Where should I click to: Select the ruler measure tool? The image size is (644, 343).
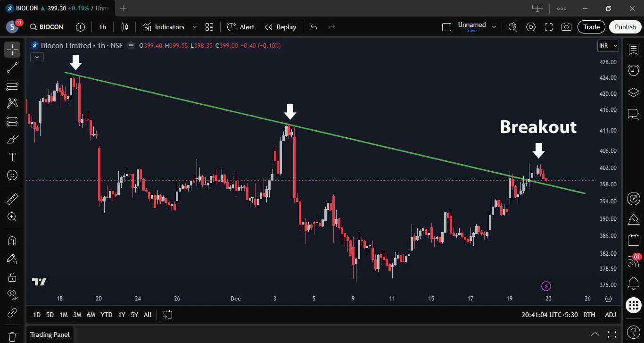click(12, 199)
